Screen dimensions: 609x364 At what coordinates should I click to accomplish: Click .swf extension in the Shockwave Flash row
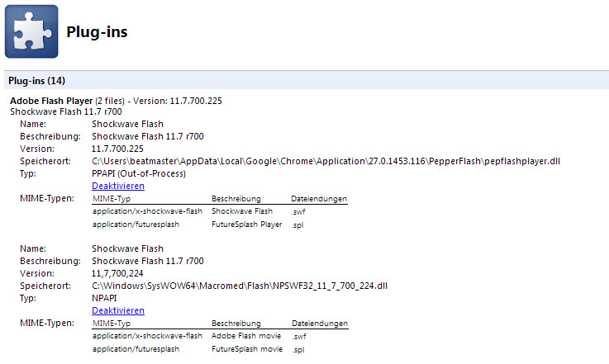(298, 212)
